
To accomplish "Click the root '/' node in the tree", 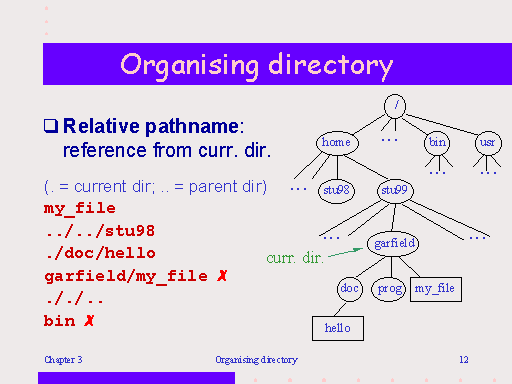I will click(x=395, y=106).
